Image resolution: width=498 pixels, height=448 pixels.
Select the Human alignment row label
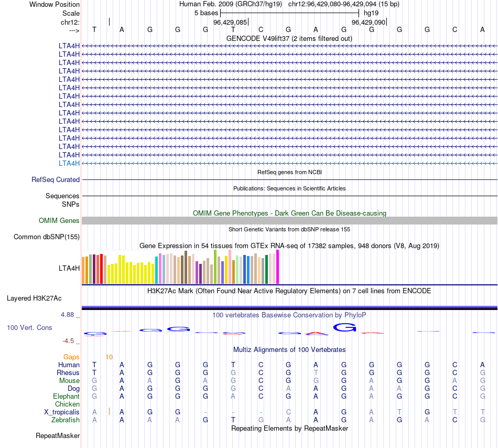tap(69, 365)
